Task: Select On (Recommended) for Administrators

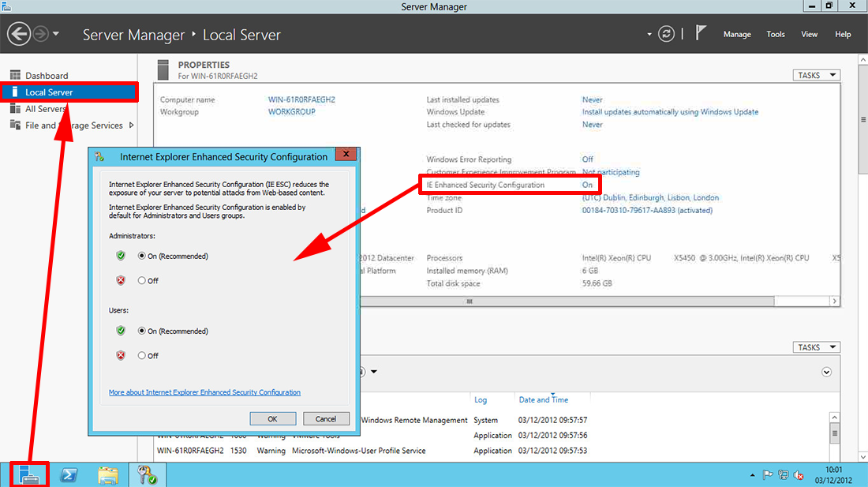Action: click(142, 256)
